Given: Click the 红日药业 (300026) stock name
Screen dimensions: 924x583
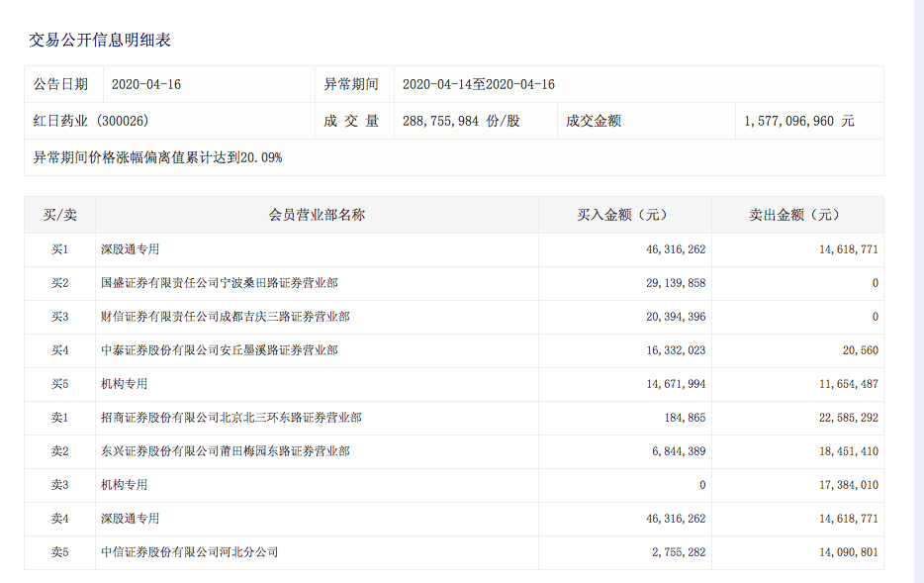Looking at the screenshot, I should point(91,121).
